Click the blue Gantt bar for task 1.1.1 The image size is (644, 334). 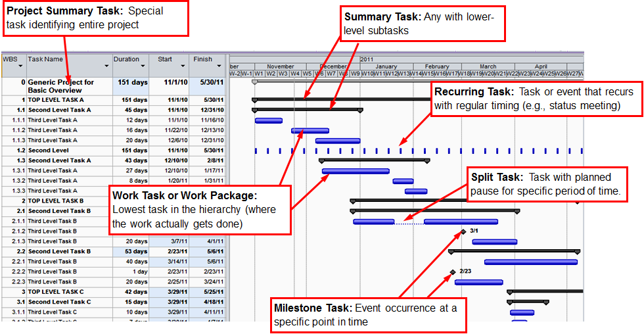(268, 120)
